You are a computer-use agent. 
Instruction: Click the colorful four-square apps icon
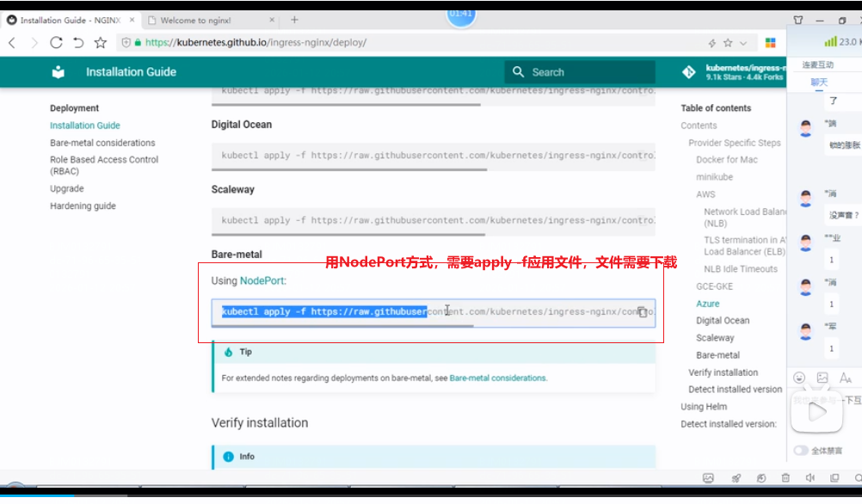[x=770, y=43]
